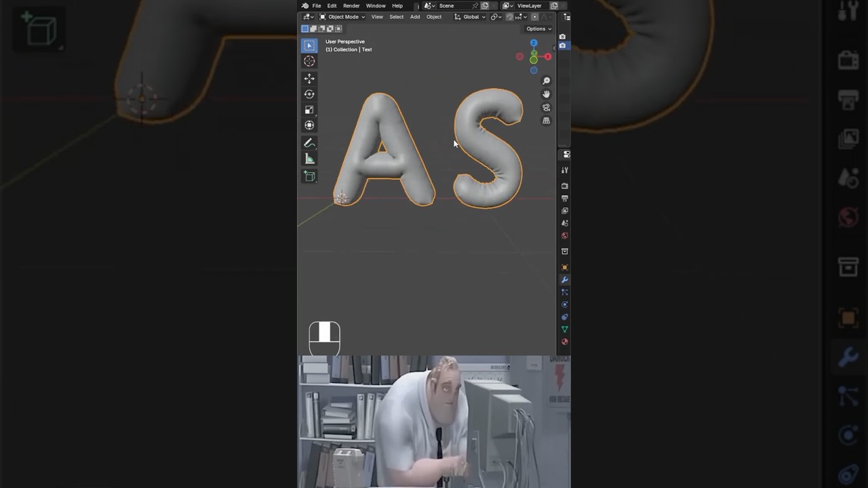Viewport: 868px width, 488px height.
Task: Open the viewport Object menu
Action: (434, 17)
